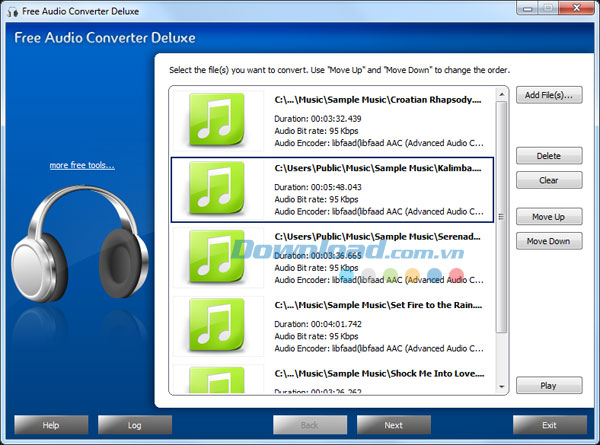This screenshot has width=600, height=445.
Task: Select the Croatian Rhapsody file path
Action: pyautogui.click(x=378, y=100)
